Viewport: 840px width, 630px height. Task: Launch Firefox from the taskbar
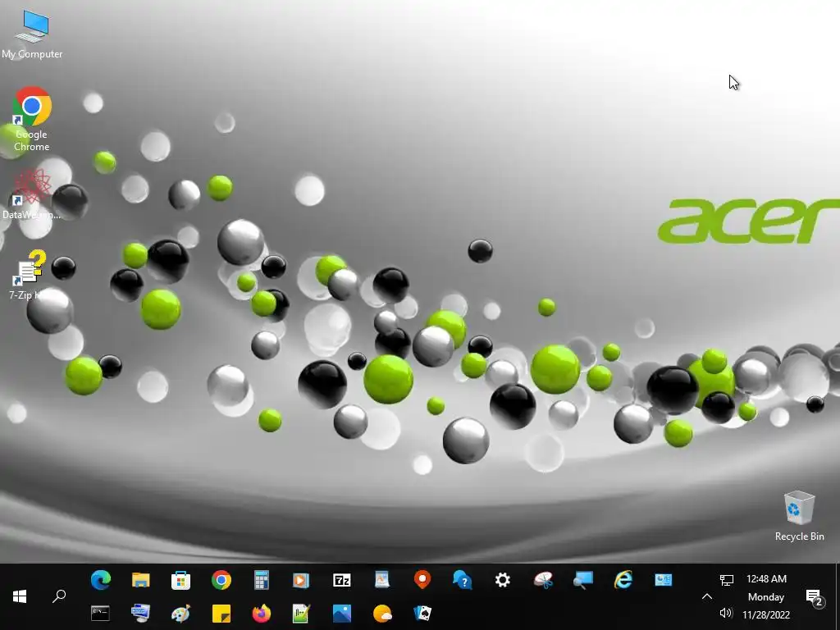262,614
